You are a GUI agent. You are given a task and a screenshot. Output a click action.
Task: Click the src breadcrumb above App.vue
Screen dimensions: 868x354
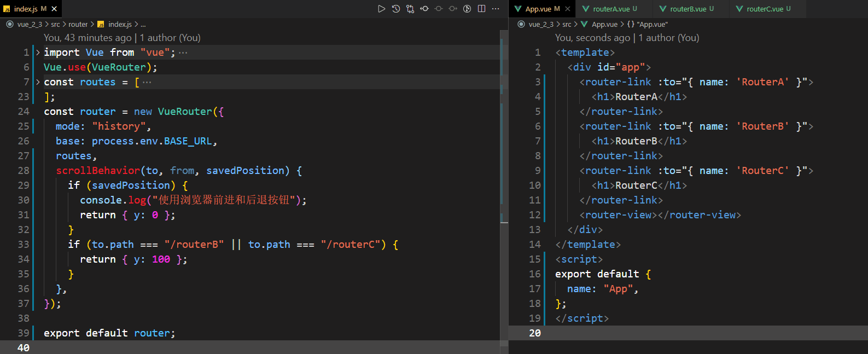(567, 25)
